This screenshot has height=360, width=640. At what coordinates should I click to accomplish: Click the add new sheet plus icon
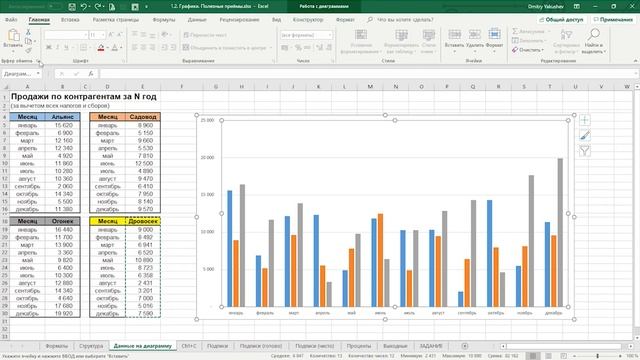[464, 346]
